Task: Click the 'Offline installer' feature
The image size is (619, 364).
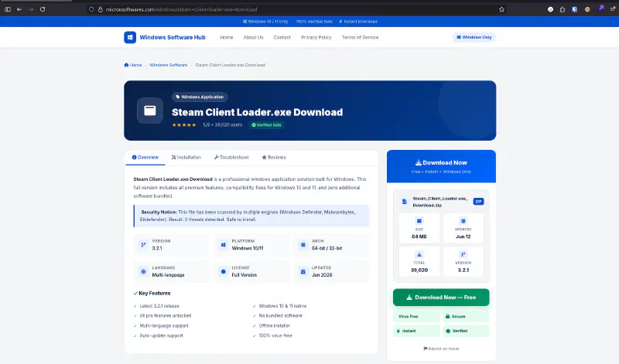Action: [275, 326]
